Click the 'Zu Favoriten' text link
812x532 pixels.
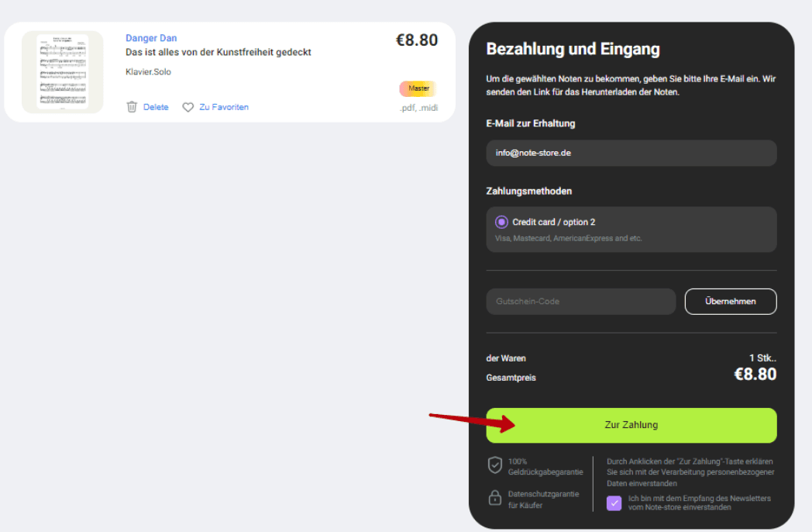click(224, 107)
